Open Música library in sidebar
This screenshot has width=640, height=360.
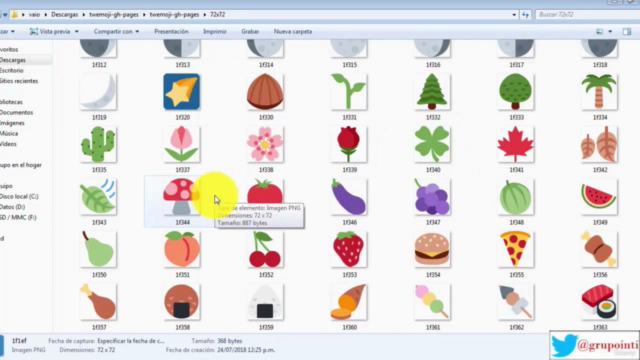9,133
